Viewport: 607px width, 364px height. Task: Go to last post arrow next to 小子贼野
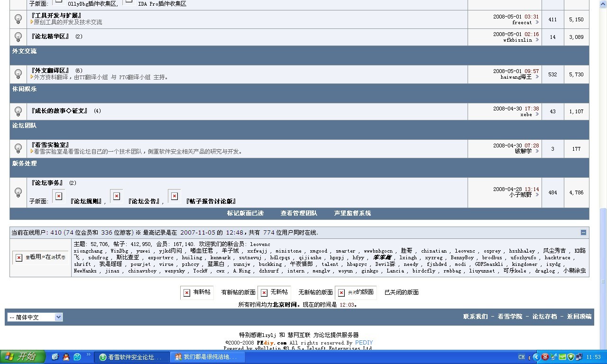pyautogui.click(x=537, y=195)
